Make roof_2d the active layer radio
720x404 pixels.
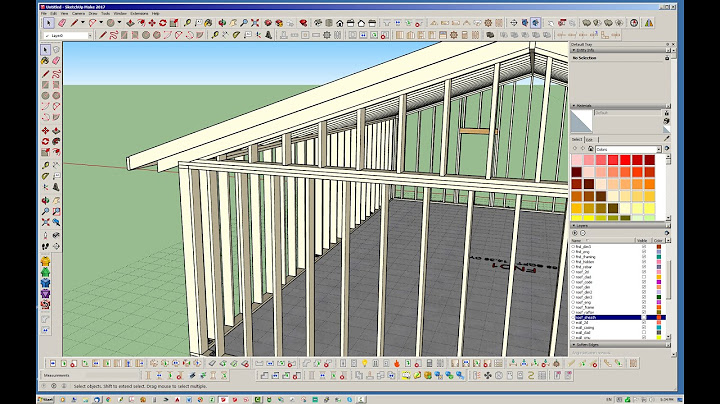(573, 272)
